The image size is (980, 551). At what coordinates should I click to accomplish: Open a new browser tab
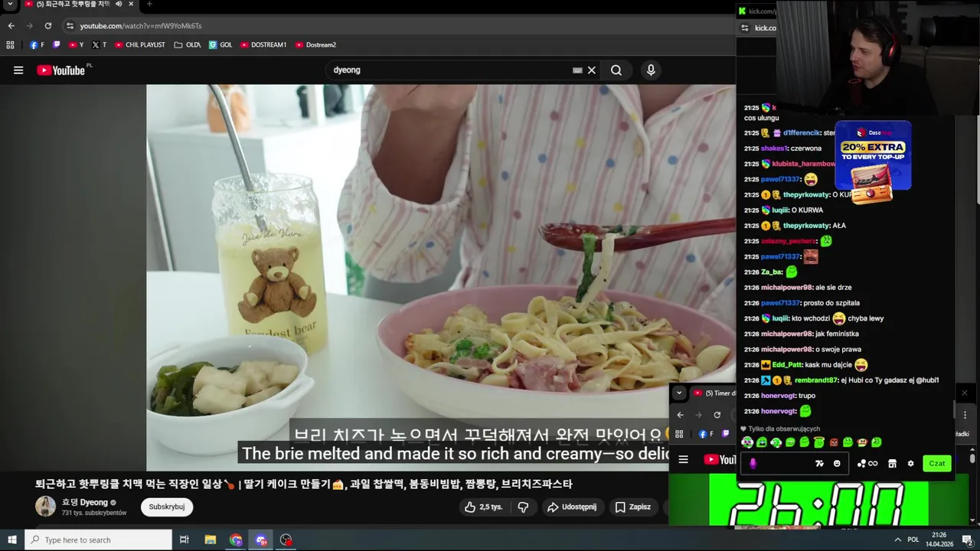149,5
